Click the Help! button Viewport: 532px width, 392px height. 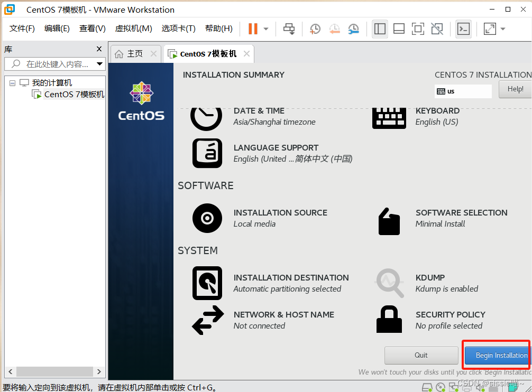(x=515, y=89)
